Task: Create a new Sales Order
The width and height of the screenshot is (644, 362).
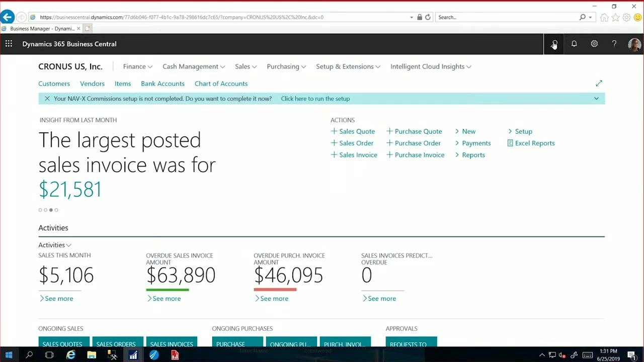Action: pyautogui.click(x=352, y=143)
